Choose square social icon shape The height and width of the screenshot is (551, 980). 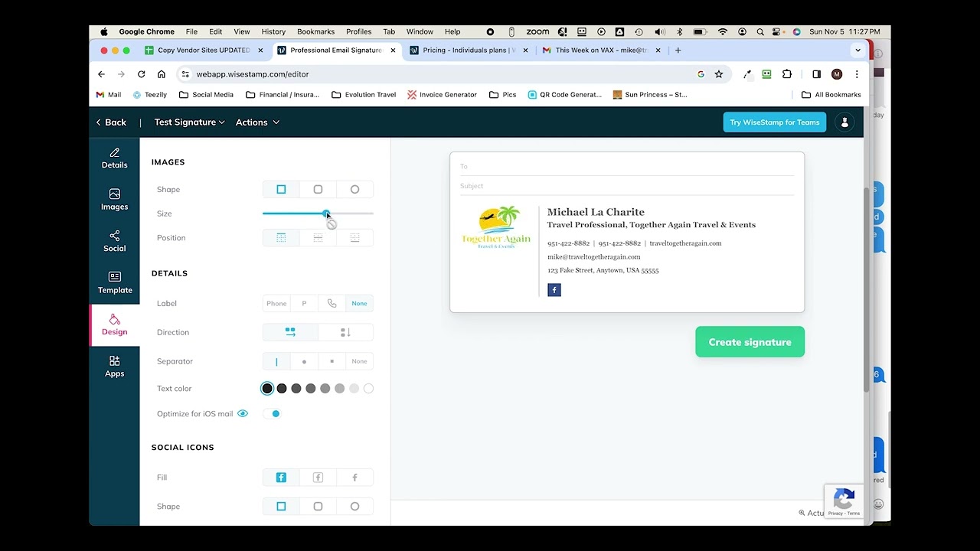pyautogui.click(x=281, y=507)
